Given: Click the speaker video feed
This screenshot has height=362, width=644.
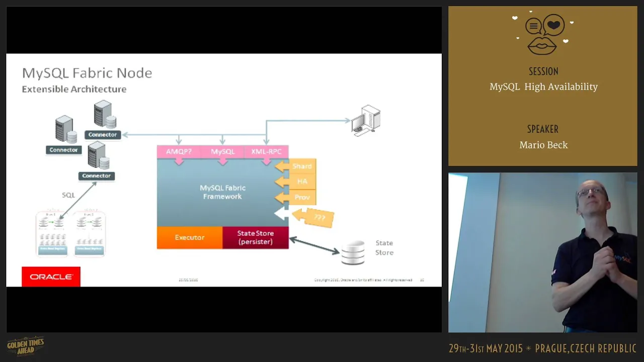Looking at the screenshot, I should click(x=543, y=253).
